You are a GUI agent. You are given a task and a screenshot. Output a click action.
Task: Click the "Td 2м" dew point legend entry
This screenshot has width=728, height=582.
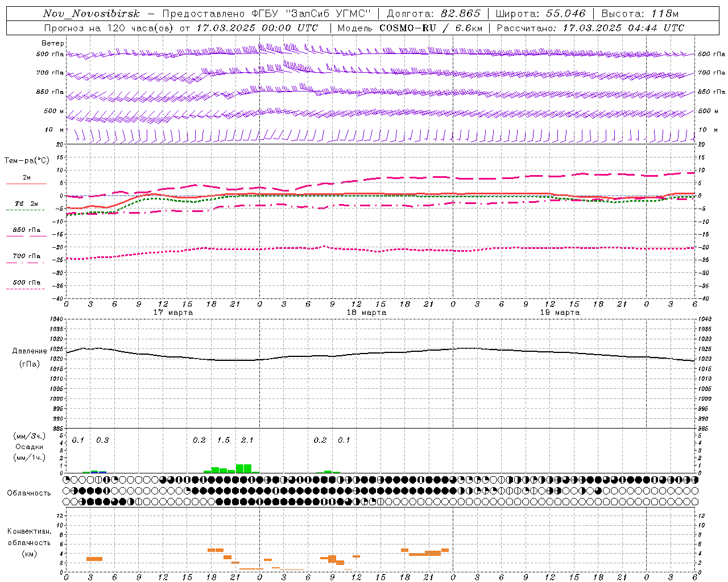tap(27, 203)
